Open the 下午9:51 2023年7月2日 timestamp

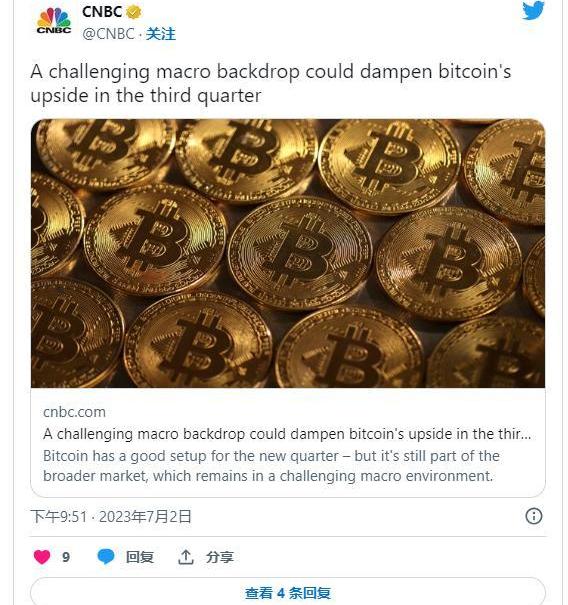click(x=111, y=516)
